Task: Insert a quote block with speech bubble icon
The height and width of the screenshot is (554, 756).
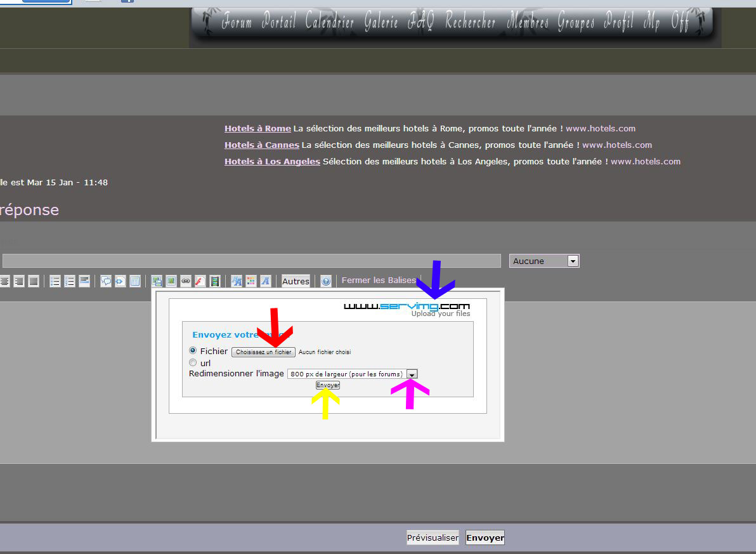Action: (x=105, y=281)
